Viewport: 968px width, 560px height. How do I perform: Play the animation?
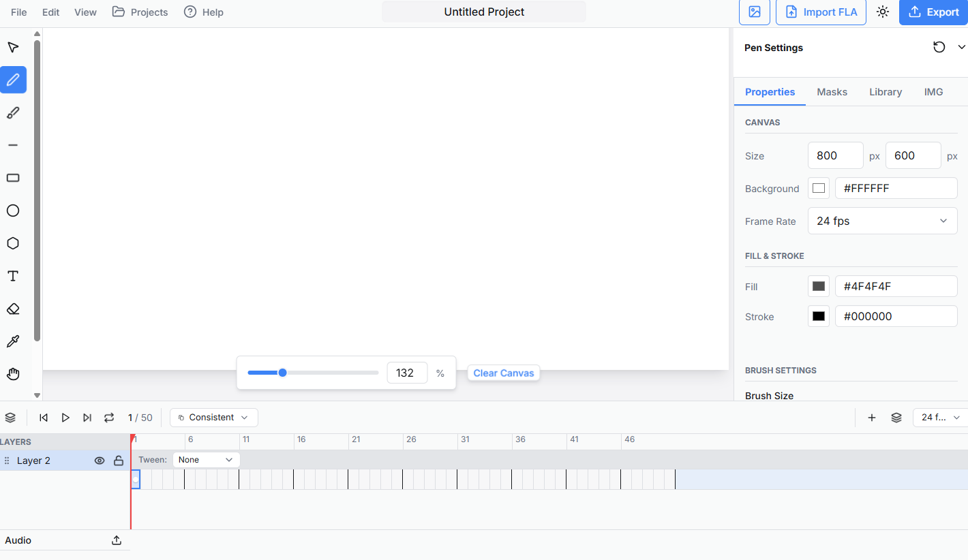point(65,418)
